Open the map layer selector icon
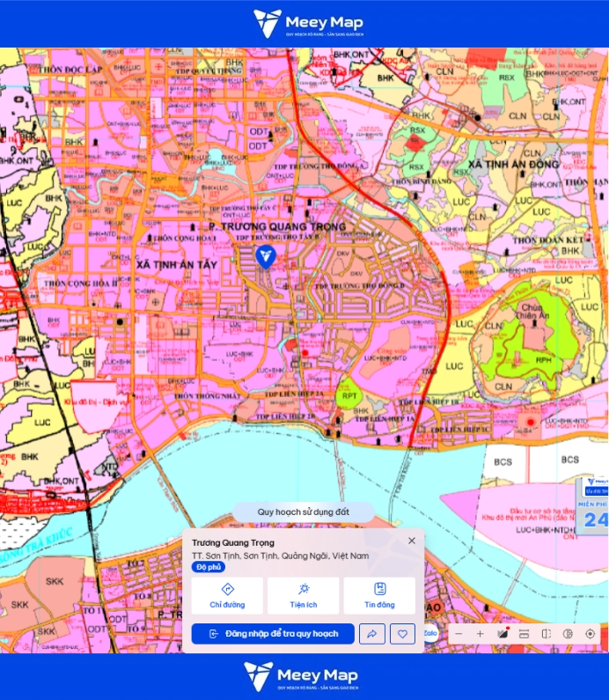The width and height of the screenshot is (609, 700). coord(503,633)
